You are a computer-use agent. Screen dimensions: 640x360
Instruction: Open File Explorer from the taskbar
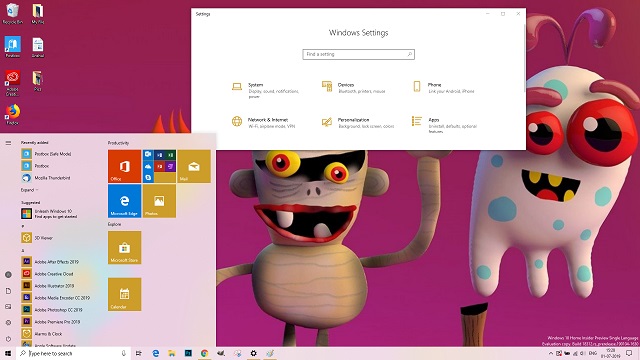[x=172, y=353]
